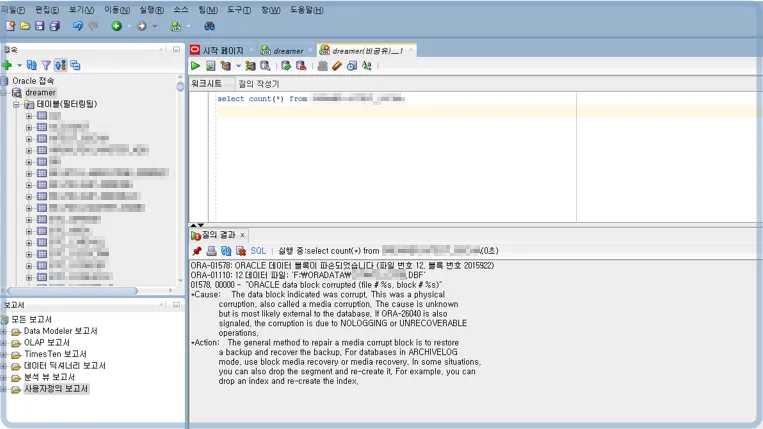Open the SQL worksheet connection icon

(x=176, y=26)
